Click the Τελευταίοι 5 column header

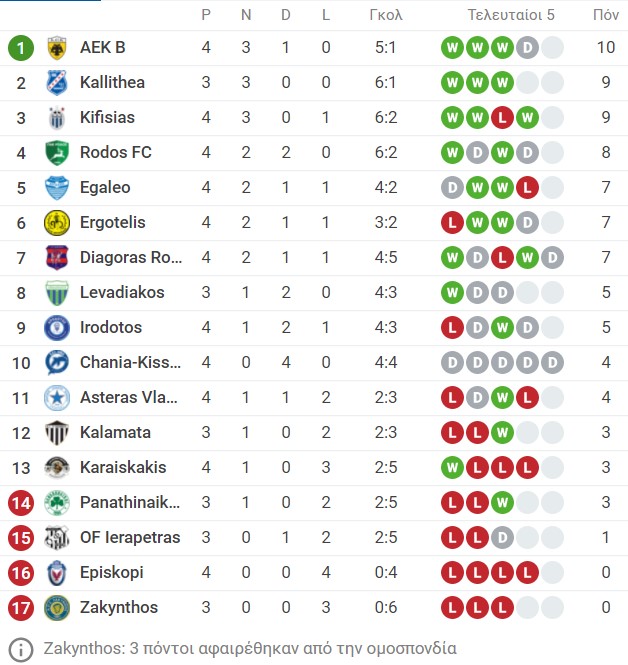pyautogui.click(x=511, y=15)
